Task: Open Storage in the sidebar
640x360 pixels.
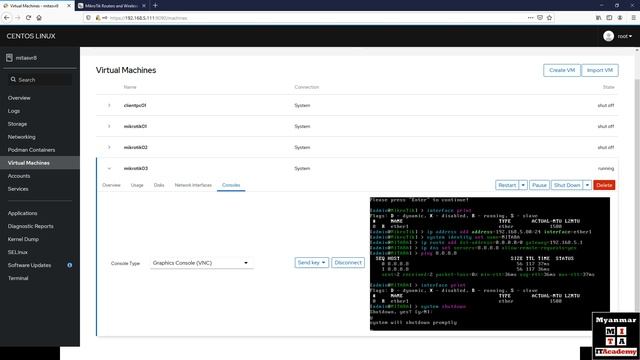Action: pos(18,124)
